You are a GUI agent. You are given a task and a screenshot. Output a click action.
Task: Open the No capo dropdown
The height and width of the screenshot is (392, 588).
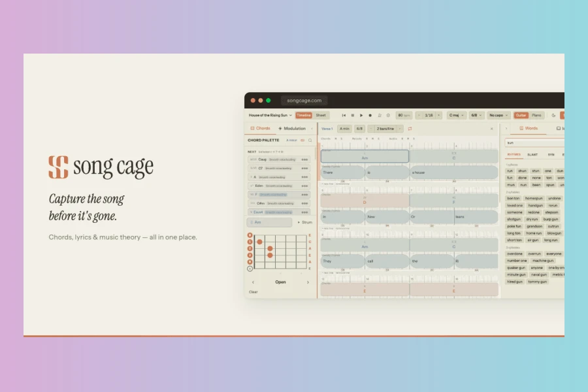coord(498,115)
